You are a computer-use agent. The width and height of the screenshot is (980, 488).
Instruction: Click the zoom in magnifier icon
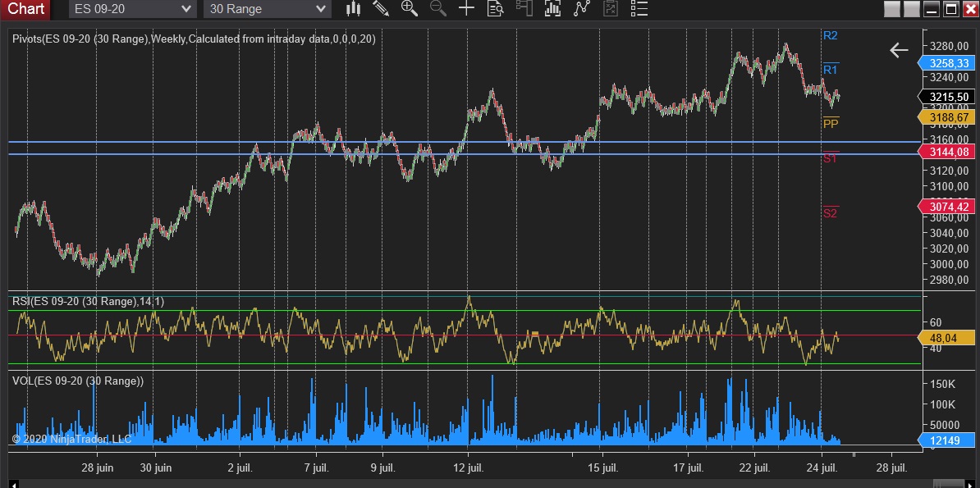tap(409, 9)
